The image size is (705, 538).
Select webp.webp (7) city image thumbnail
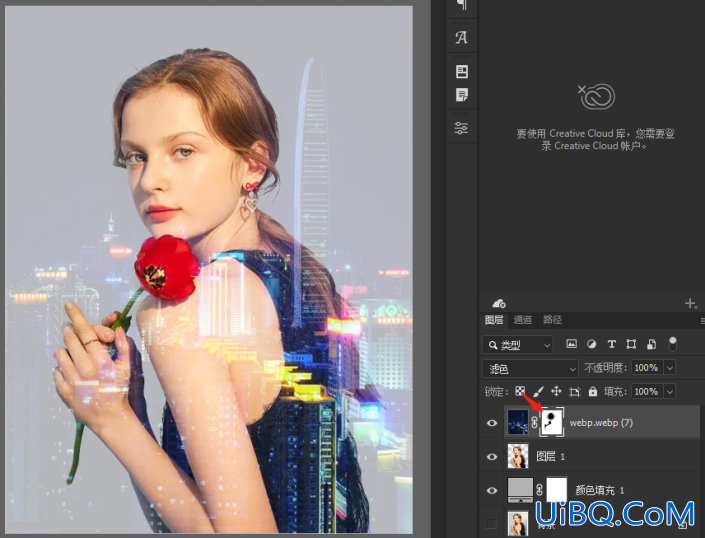pyautogui.click(x=518, y=422)
